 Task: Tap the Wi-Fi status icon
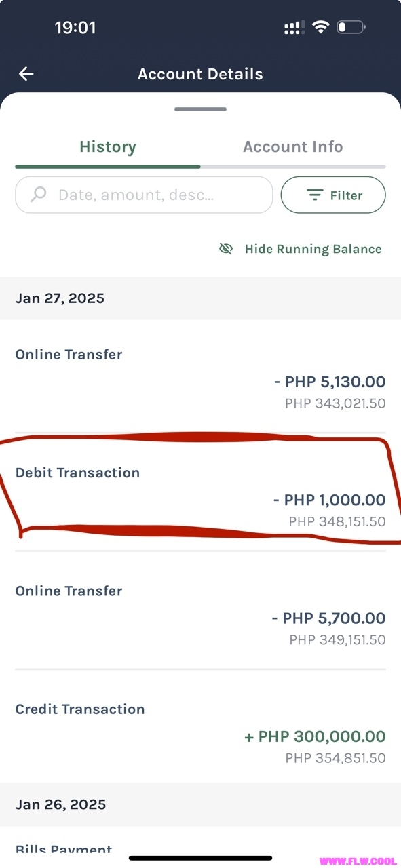(321, 27)
